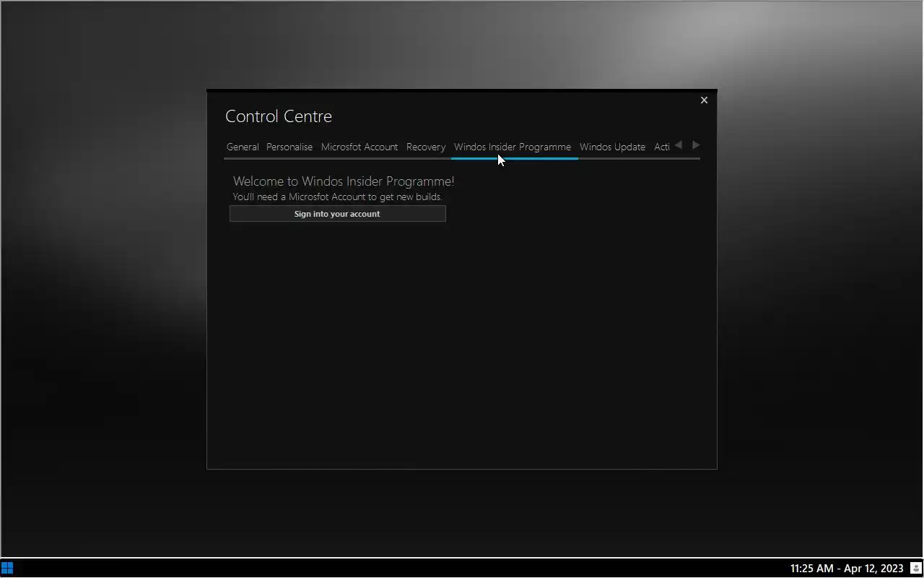
Task: Switch to the General tab
Action: (x=243, y=147)
